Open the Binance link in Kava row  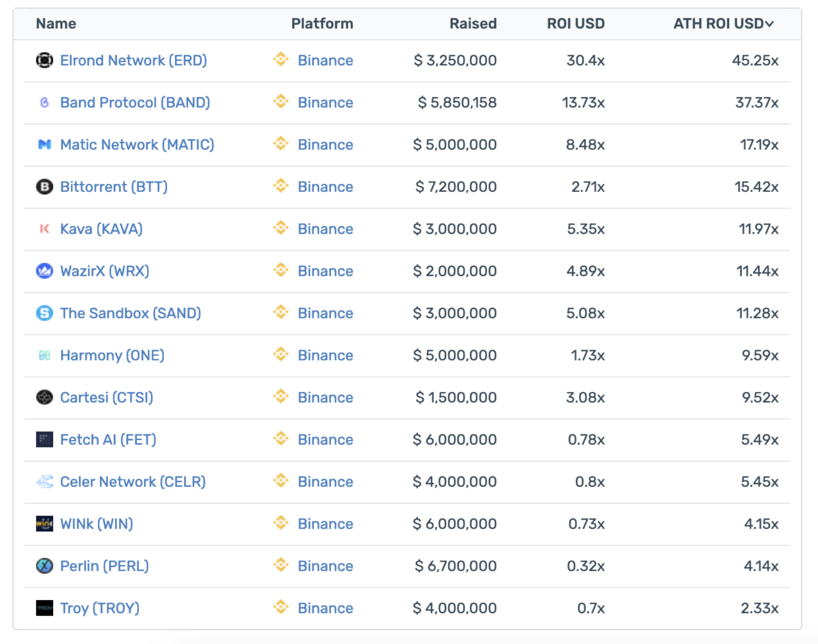tap(325, 229)
